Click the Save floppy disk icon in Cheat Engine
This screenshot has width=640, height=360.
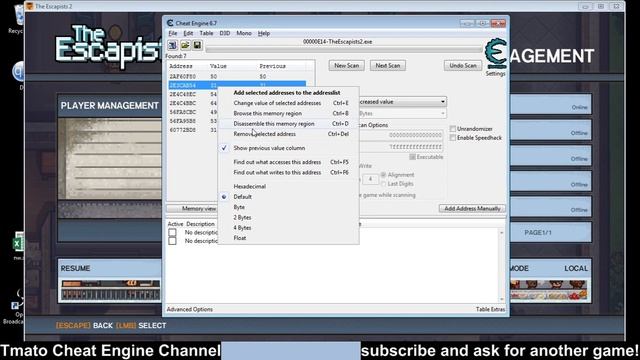point(197,45)
